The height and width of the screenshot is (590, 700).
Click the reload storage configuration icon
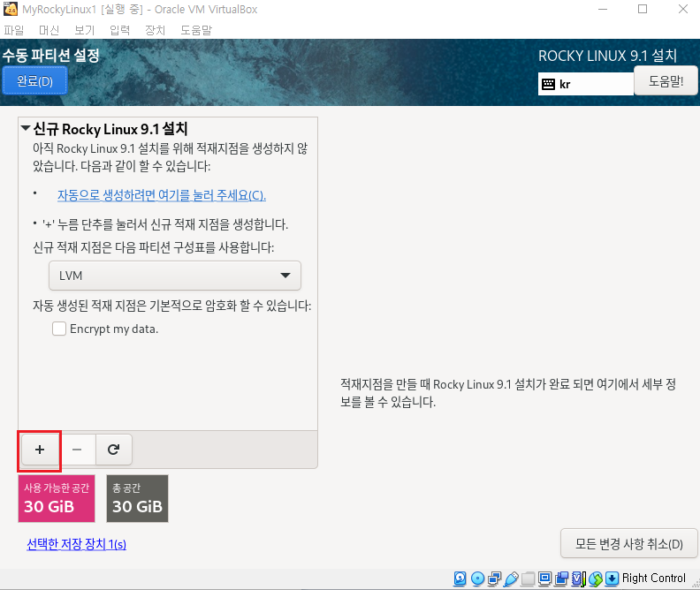tap(113, 450)
